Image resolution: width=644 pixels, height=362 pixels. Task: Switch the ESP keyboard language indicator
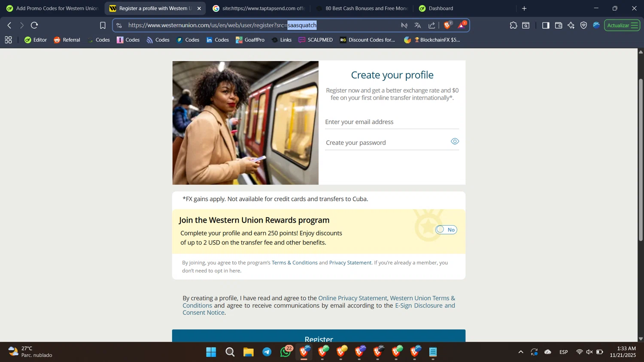564,352
